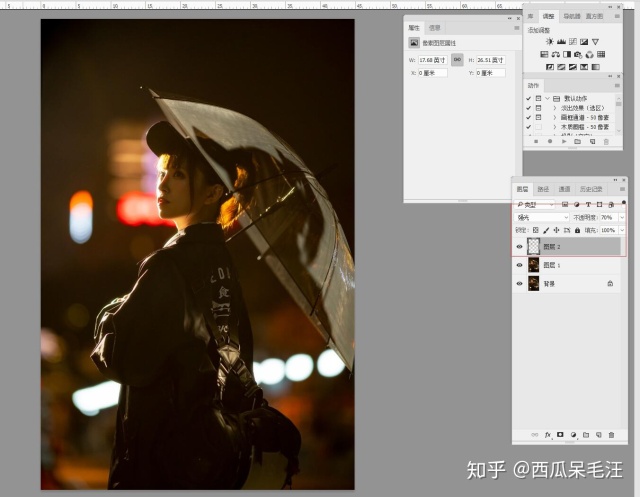Switch to the Histogram tab
640x497 pixels.
tap(594, 16)
